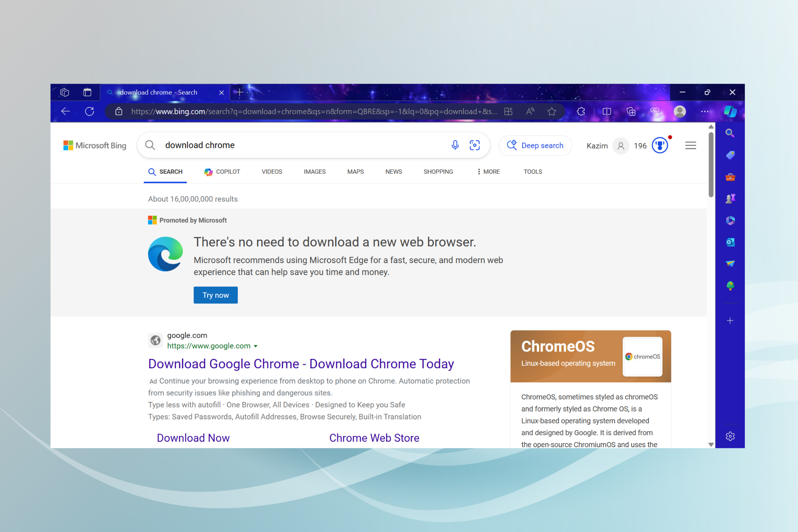The image size is (798, 532).
Task: Open a new tab with plus button
Action: (239, 92)
